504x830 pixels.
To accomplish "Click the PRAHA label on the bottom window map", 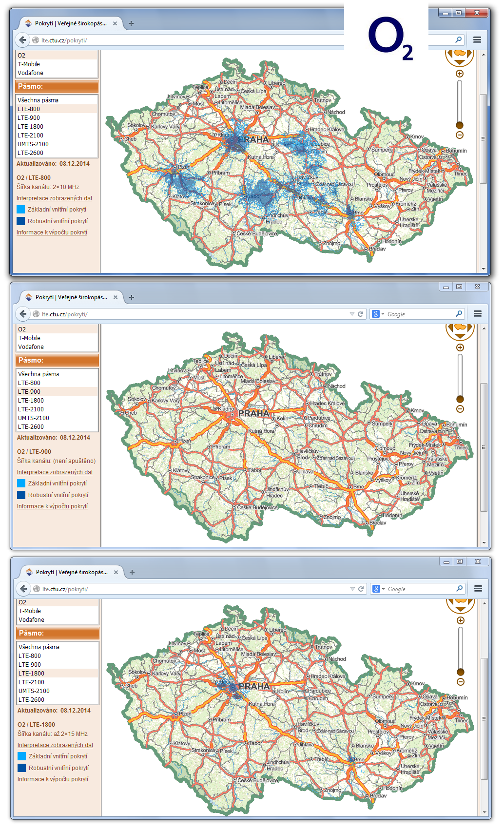I will [254, 686].
